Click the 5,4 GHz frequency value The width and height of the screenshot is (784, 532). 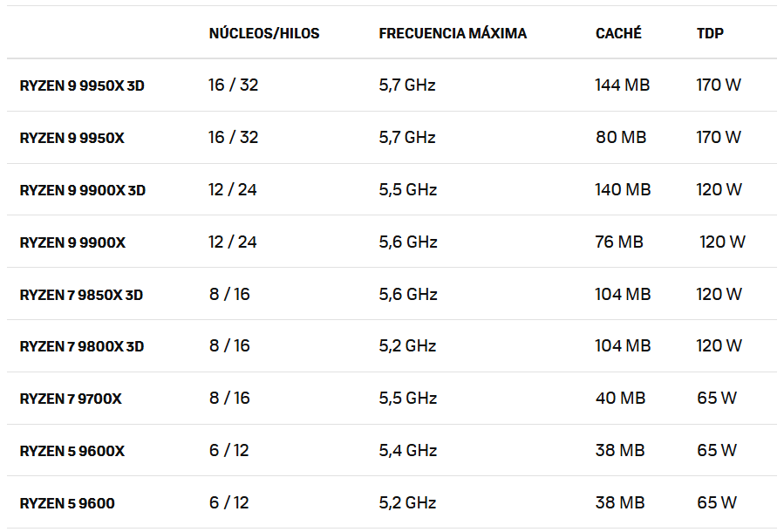[407, 450]
